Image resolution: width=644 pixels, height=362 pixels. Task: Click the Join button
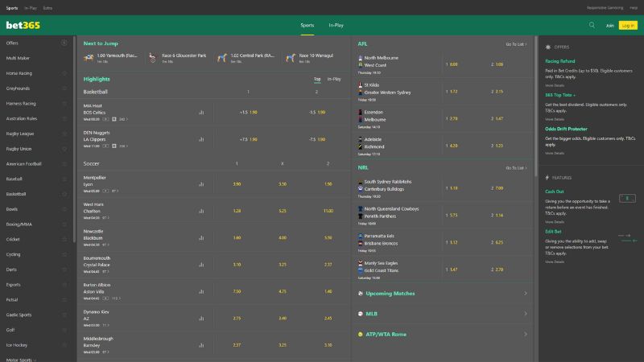pyautogui.click(x=609, y=26)
